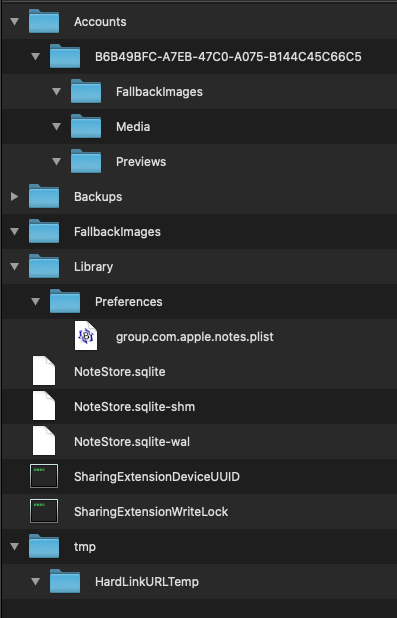Select the SharingExtensionWriteLock file name

point(151,512)
